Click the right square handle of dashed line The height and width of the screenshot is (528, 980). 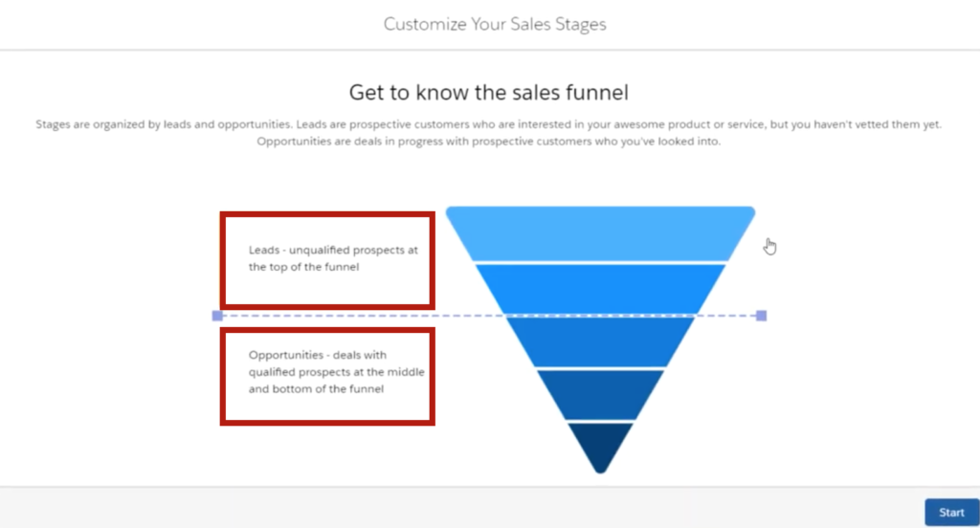(761, 316)
